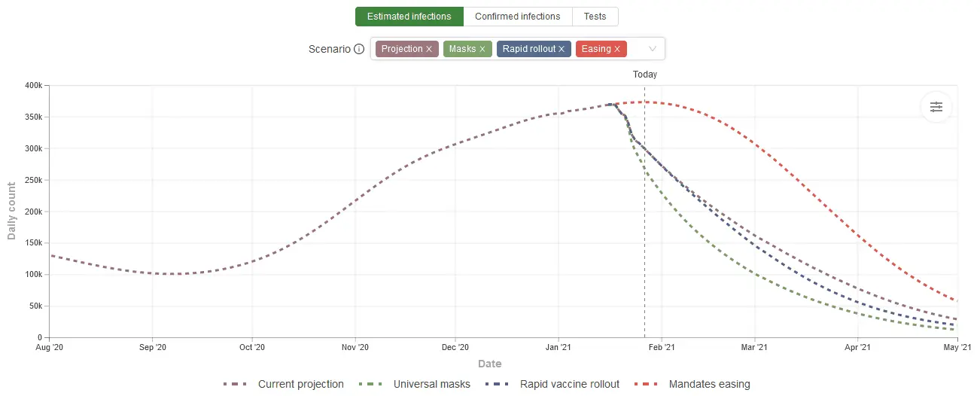Remove the Projection scenario tag

click(429, 49)
